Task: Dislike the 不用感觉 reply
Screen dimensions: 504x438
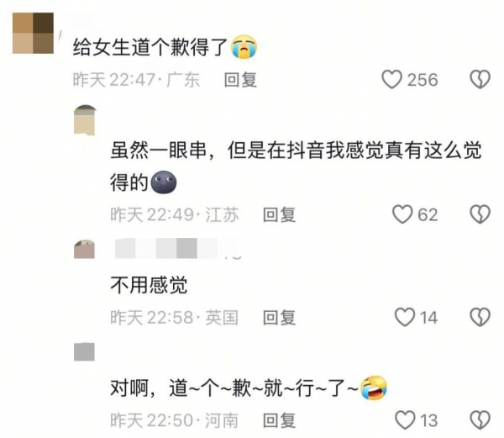Action: (480, 318)
